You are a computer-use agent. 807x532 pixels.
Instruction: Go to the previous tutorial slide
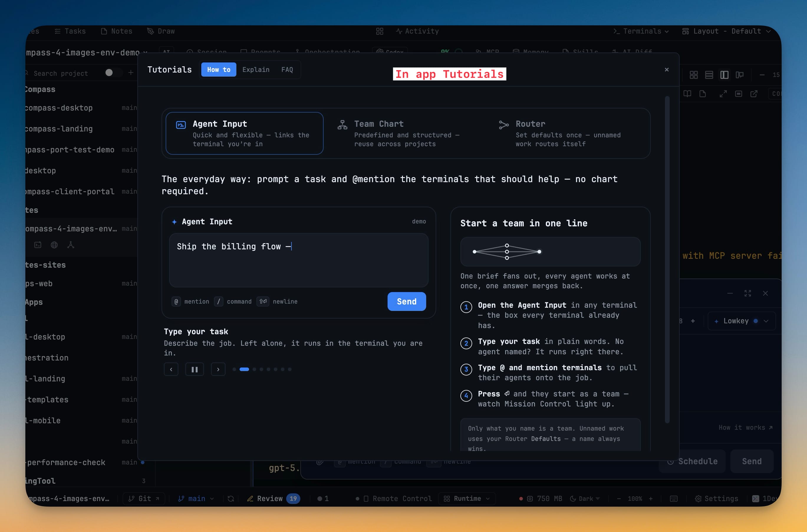[171, 370]
